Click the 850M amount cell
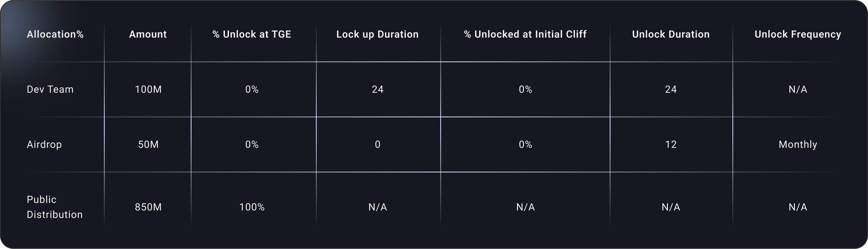 pyautogui.click(x=148, y=207)
